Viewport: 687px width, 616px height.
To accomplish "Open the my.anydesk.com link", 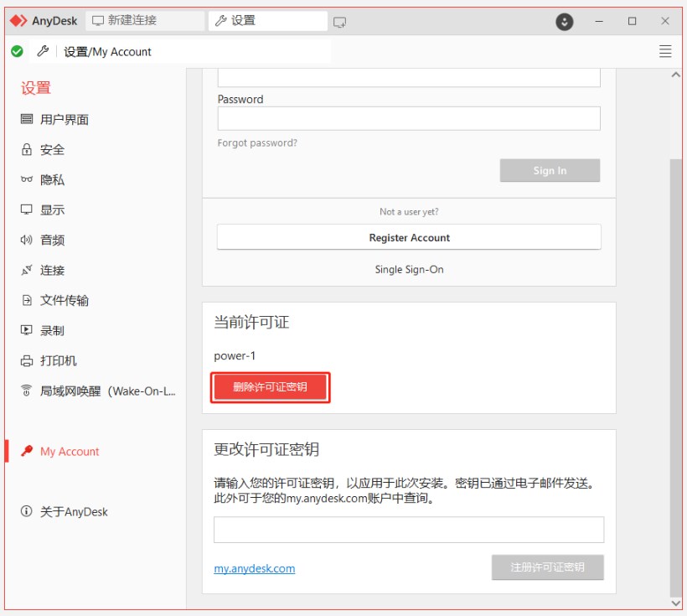I will (255, 568).
